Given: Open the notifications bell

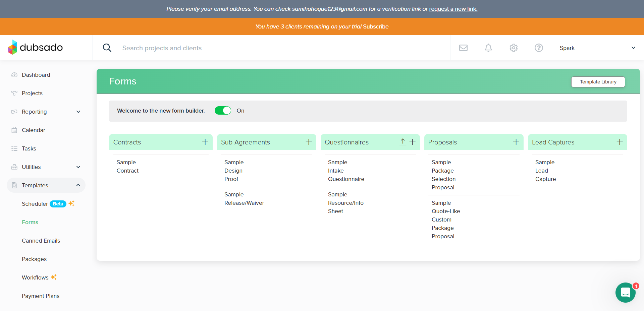Looking at the screenshot, I should [x=488, y=48].
